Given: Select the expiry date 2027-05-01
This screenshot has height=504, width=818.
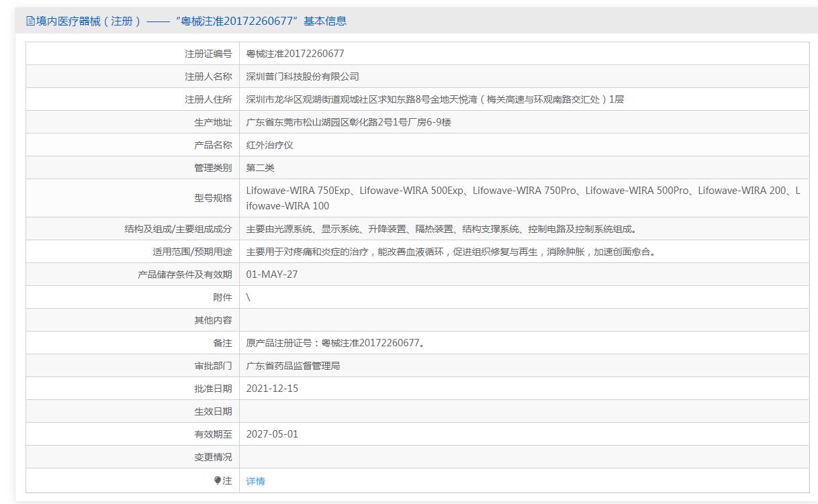Looking at the screenshot, I should [272, 434].
